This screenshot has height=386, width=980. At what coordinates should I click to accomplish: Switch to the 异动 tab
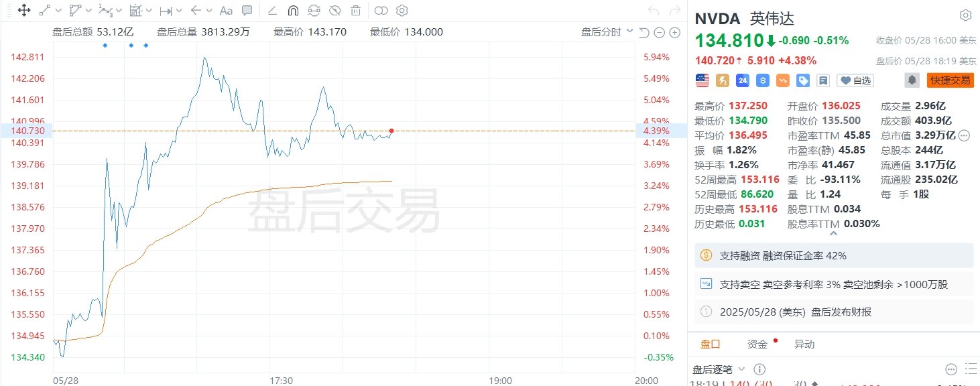point(804,344)
